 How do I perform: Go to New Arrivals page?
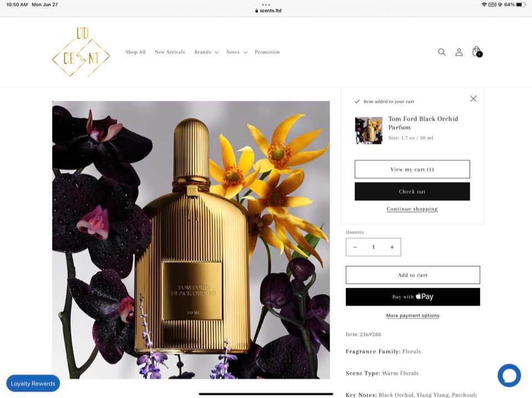[x=170, y=52]
